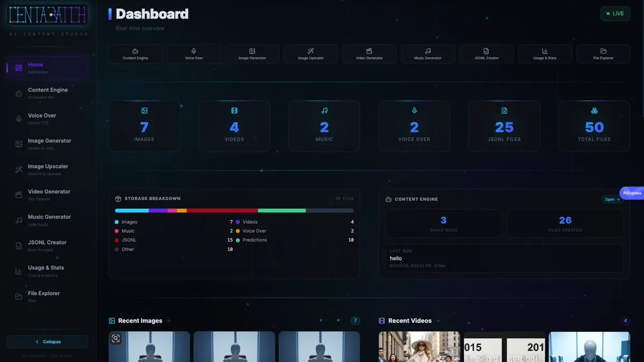Click the Storage Breakdown box icon
The width and height of the screenshot is (644, 362).
[119, 198]
